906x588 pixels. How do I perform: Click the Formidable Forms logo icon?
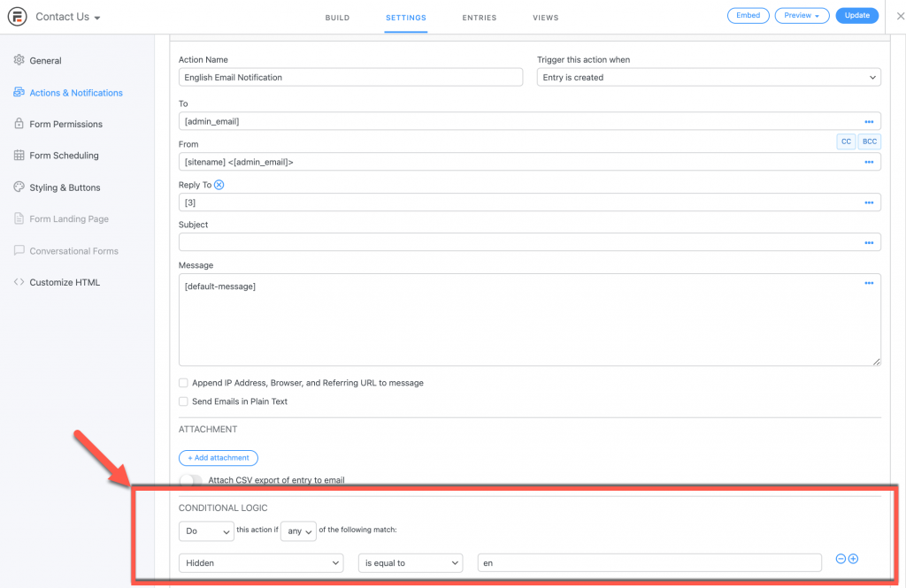18,17
